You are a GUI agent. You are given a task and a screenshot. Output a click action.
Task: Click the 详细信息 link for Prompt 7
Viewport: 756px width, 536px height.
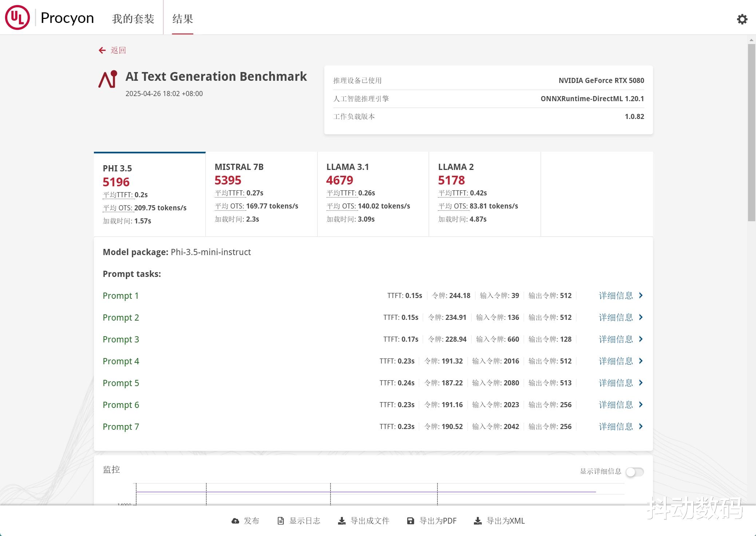616,426
